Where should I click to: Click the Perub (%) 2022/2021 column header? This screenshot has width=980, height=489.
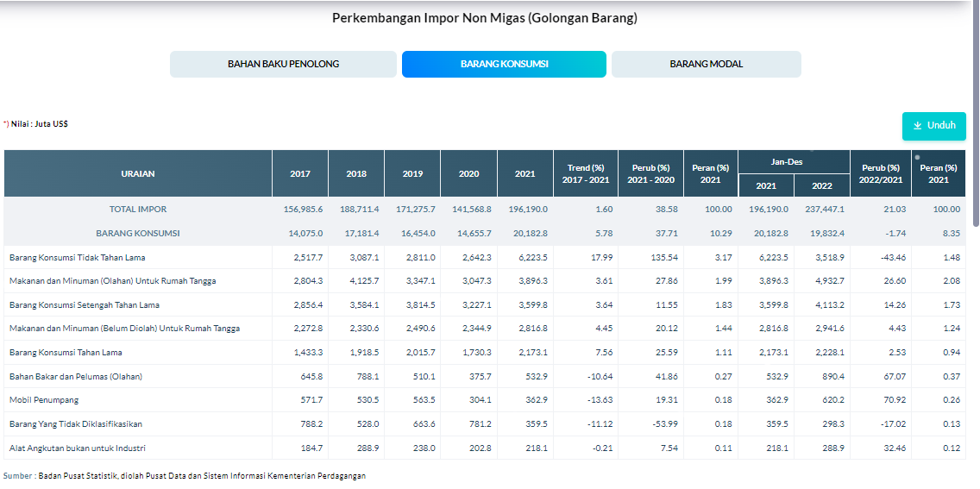tap(881, 173)
